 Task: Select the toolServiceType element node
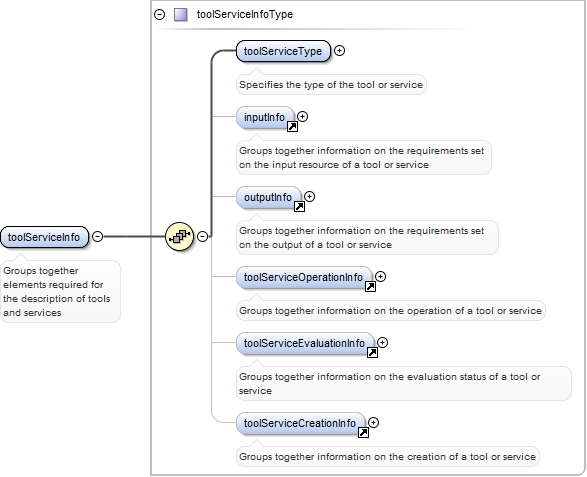(283, 51)
